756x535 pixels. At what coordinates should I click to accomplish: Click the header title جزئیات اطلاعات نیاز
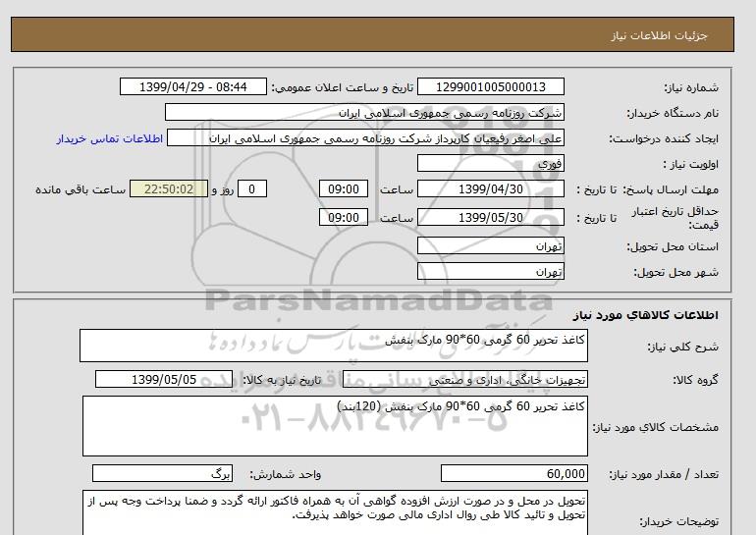659,35
